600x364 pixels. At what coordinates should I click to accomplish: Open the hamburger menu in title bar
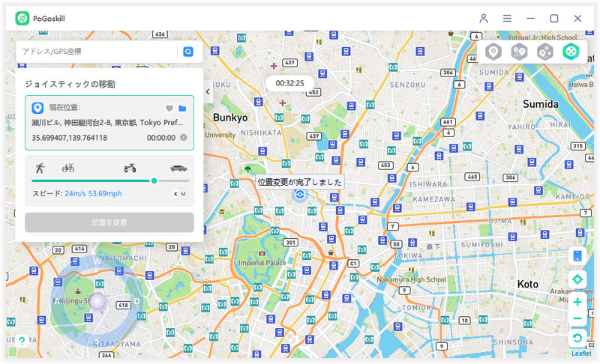tap(507, 18)
